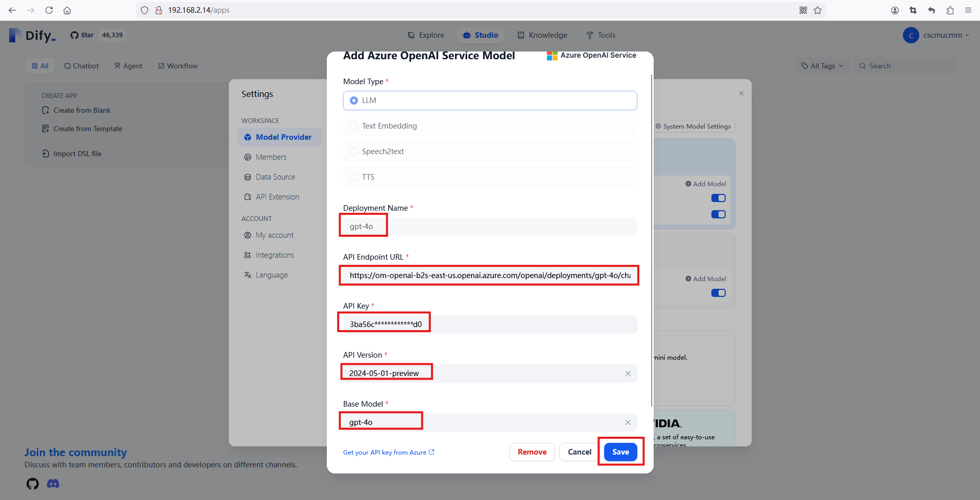Click into the API Endpoint URL field

point(489,276)
